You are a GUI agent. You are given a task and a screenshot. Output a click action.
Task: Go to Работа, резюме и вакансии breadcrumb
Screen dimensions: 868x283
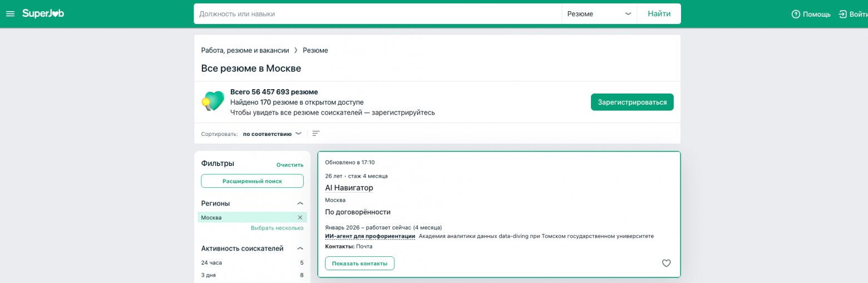tap(245, 50)
